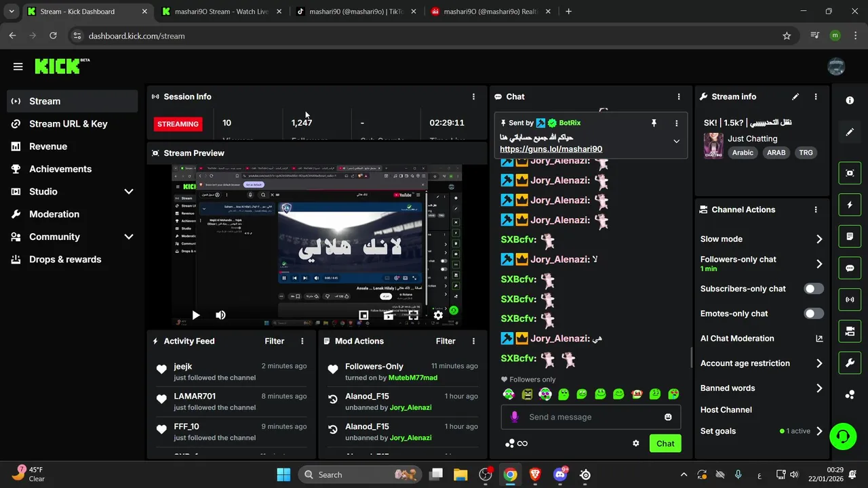The height and width of the screenshot is (488, 868).
Task: Expand the pinned message chevron
Action: click(676, 141)
